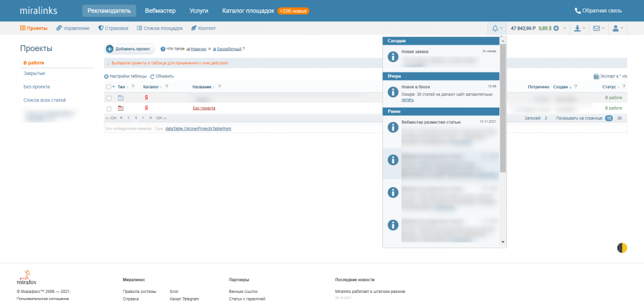The image size is (644, 303).
Task: Open Каталог площадок menu item
Action: coord(248,11)
